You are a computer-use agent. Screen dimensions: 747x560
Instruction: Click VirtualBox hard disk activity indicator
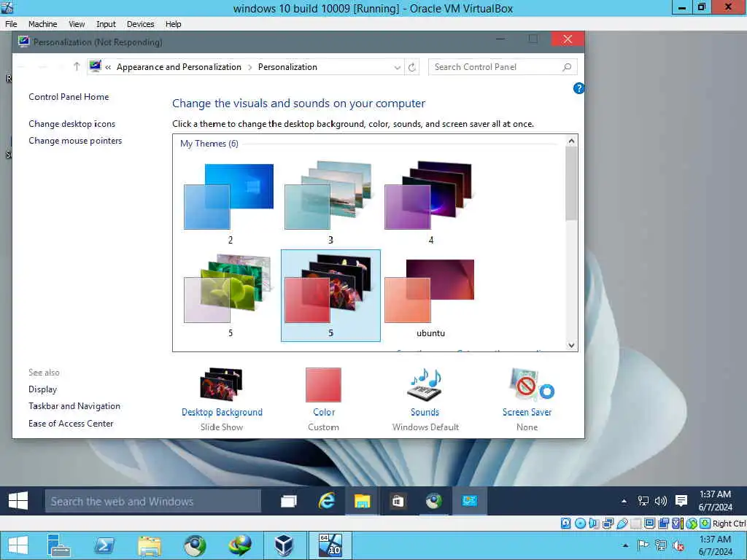click(565, 524)
